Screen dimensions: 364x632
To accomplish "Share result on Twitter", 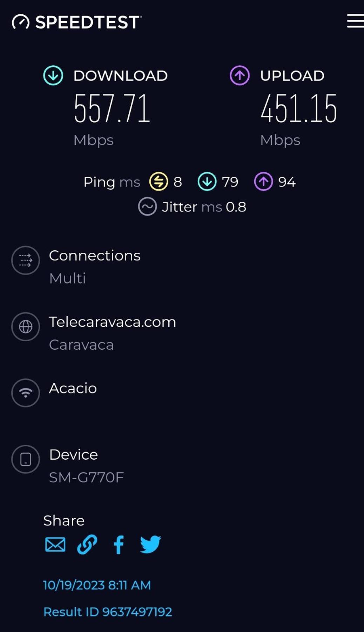I will pos(151,545).
